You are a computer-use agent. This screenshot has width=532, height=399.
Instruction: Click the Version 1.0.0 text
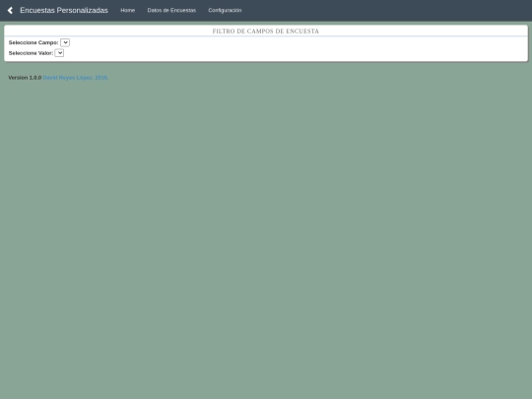coord(25,78)
